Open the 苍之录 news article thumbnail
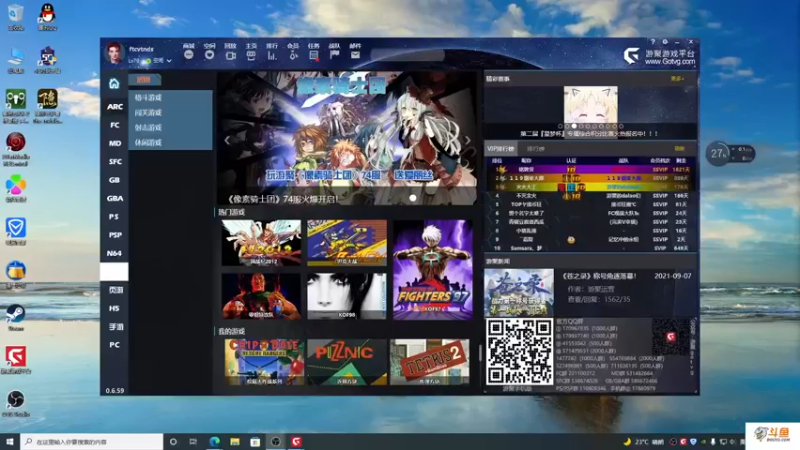This screenshot has height=450, width=800. coord(519,292)
